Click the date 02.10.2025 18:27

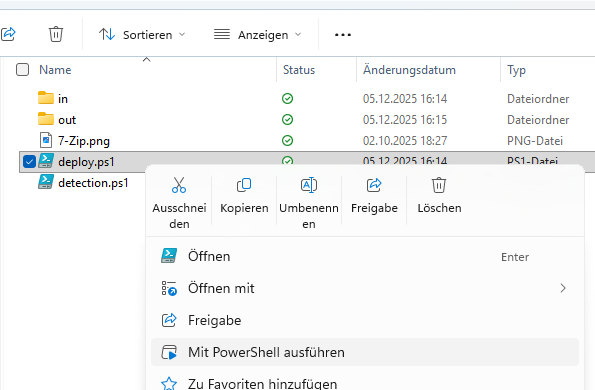pyautogui.click(x=405, y=141)
